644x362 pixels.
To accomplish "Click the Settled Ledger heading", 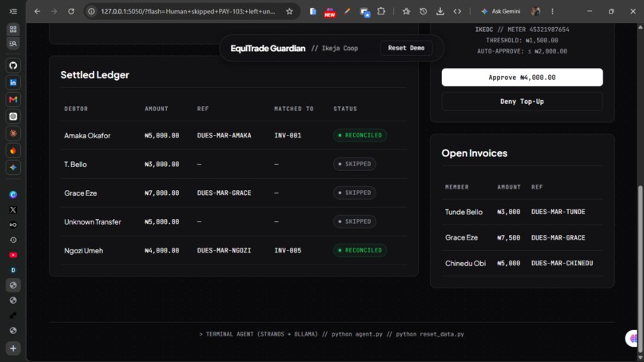I will (95, 75).
